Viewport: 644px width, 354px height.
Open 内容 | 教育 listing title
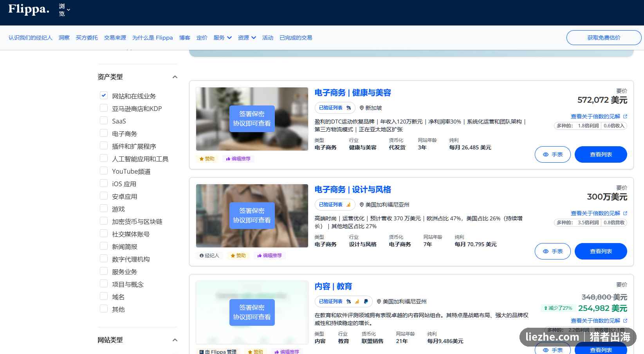tap(333, 287)
